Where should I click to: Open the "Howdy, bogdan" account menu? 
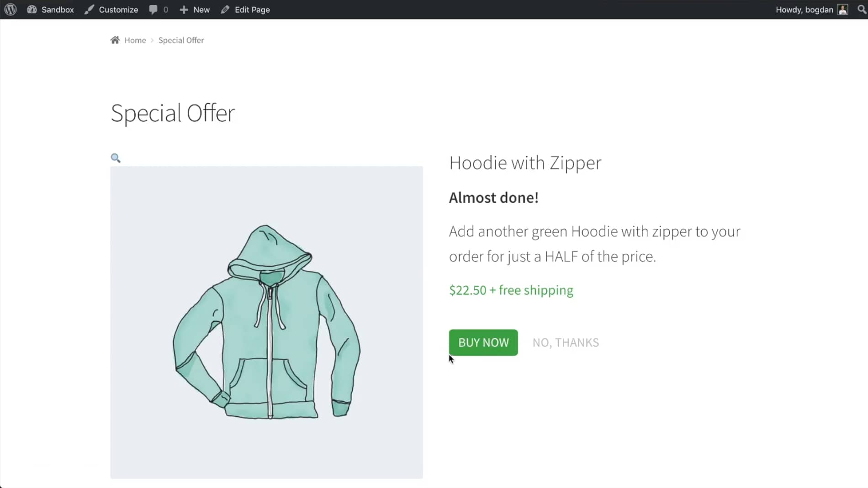coord(804,10)
